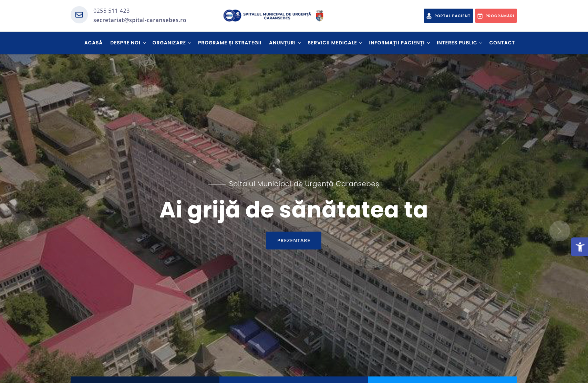Click the Portal Pacient user icon
Viewport: 588px width, 383px height.
[x=429, y=16]
